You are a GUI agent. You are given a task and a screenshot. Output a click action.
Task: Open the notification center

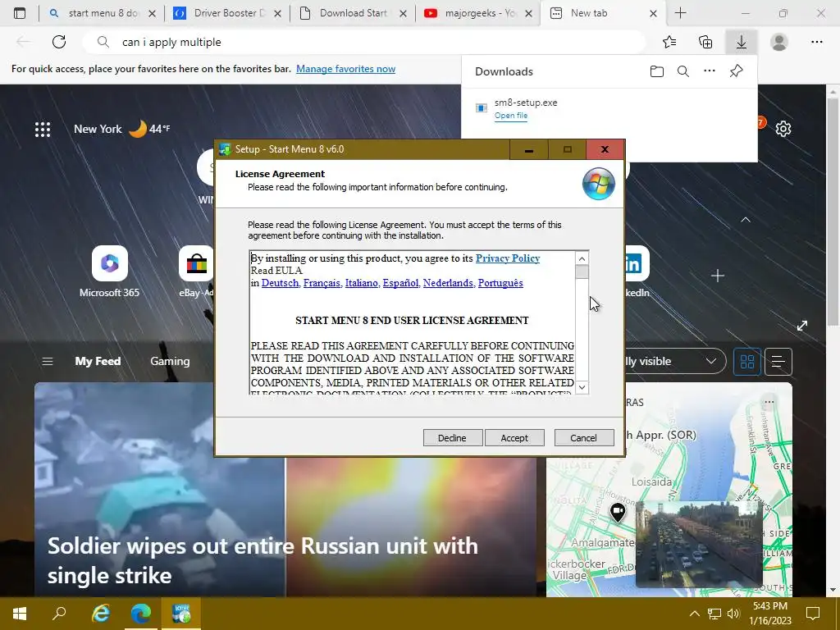click(x=813, y=614)
